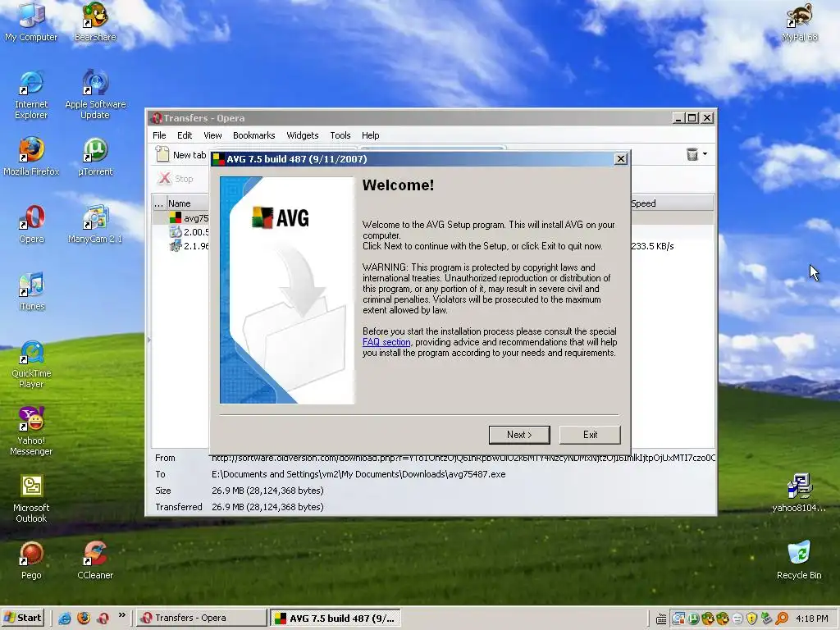Sort transfers by Speed column header
The height and width of the screenshot is (630, 840).
click(672, 203)
